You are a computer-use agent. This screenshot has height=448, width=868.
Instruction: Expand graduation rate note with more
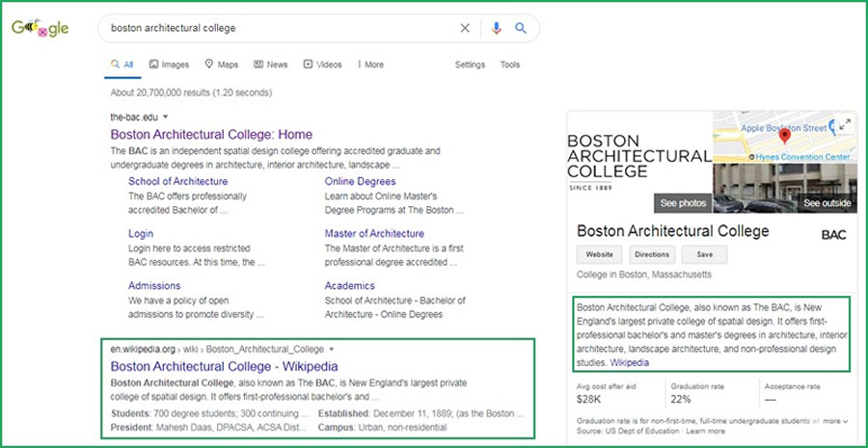tap(835, 421)
